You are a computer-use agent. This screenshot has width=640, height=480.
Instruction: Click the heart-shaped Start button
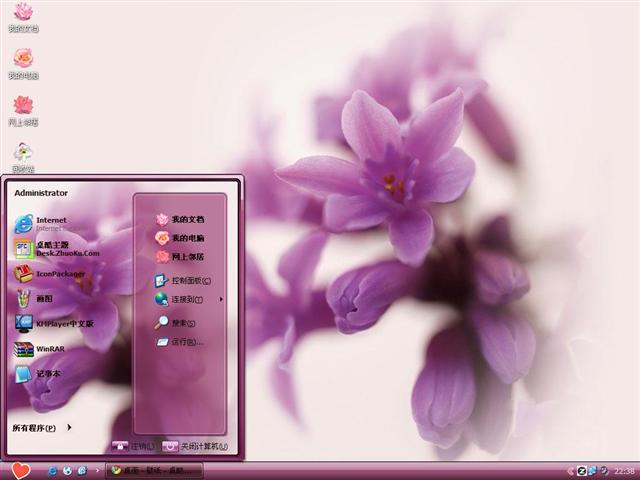(20, 471)
